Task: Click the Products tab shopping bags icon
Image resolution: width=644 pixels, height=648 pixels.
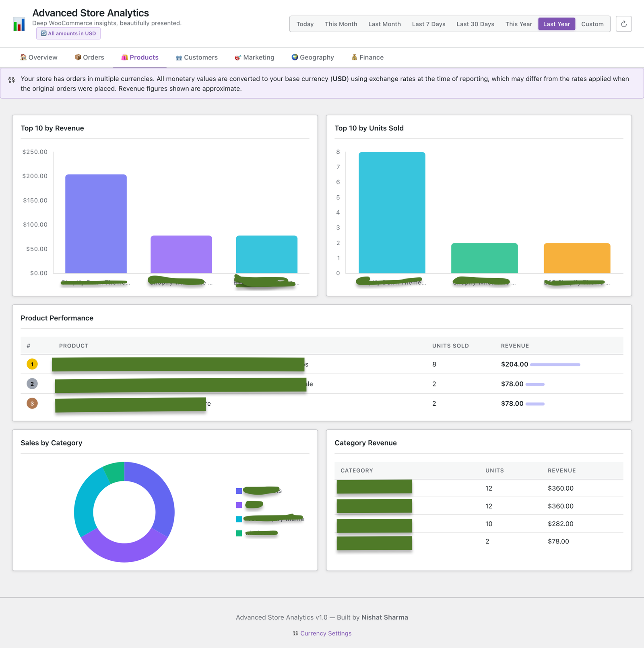Action: coord(124,57)
